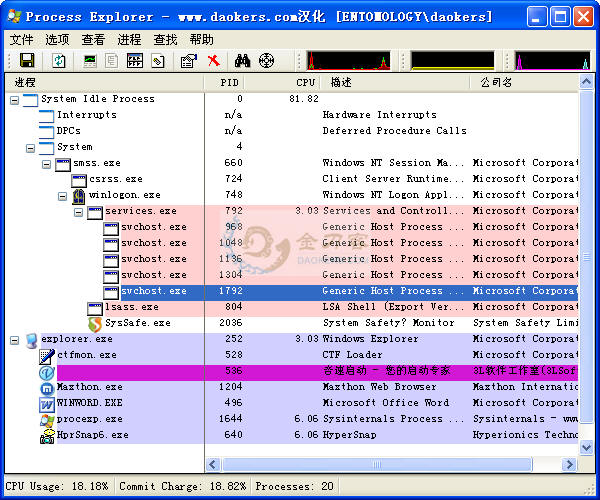Image resolution: width=600 pixels, height=500 pixels.
Task: Click the lsass.exe window icon
Action: point(95,308)
